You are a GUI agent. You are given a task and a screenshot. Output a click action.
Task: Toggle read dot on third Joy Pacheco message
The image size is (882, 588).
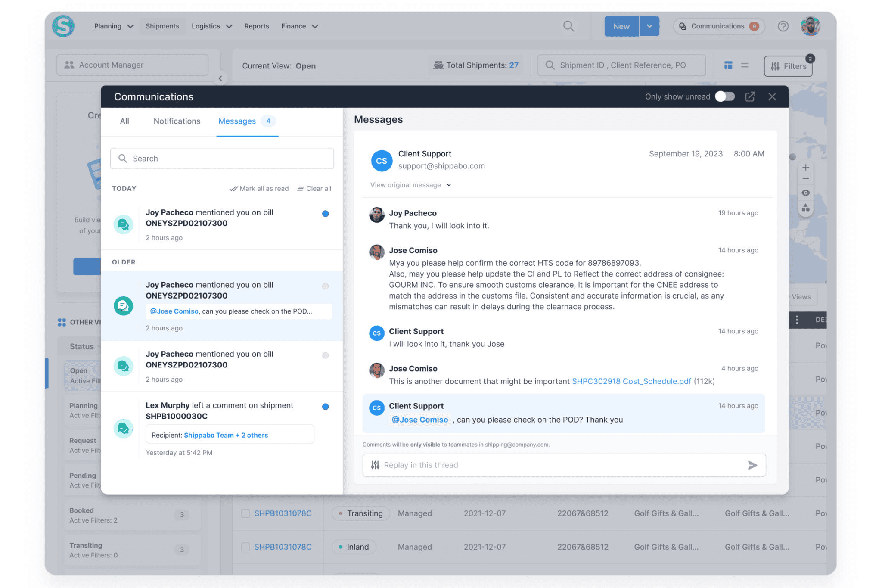point(326,355)
